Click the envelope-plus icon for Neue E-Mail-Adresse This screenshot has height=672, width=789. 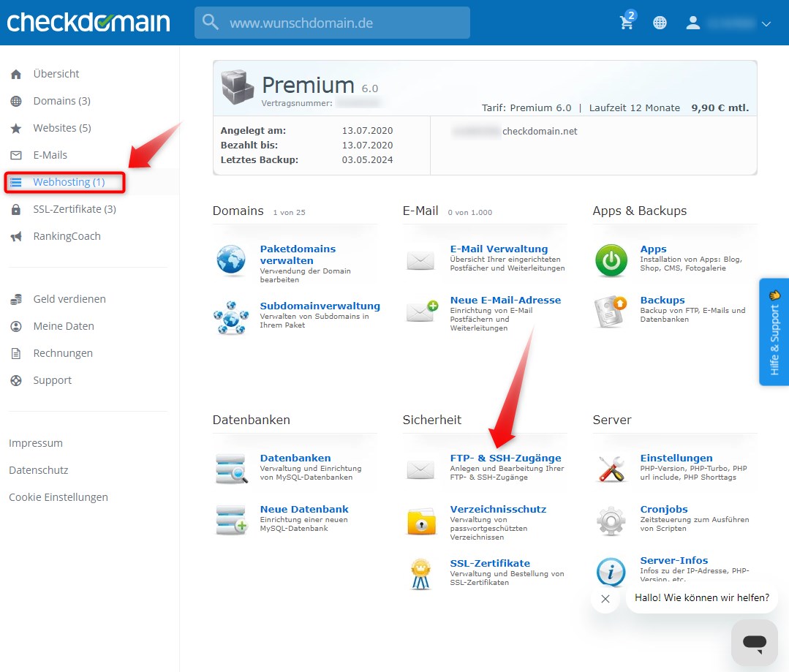coord(422,311)
